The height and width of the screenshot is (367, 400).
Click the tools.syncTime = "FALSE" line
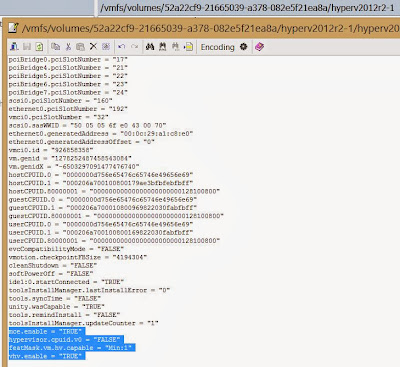[x=55, y=298]
